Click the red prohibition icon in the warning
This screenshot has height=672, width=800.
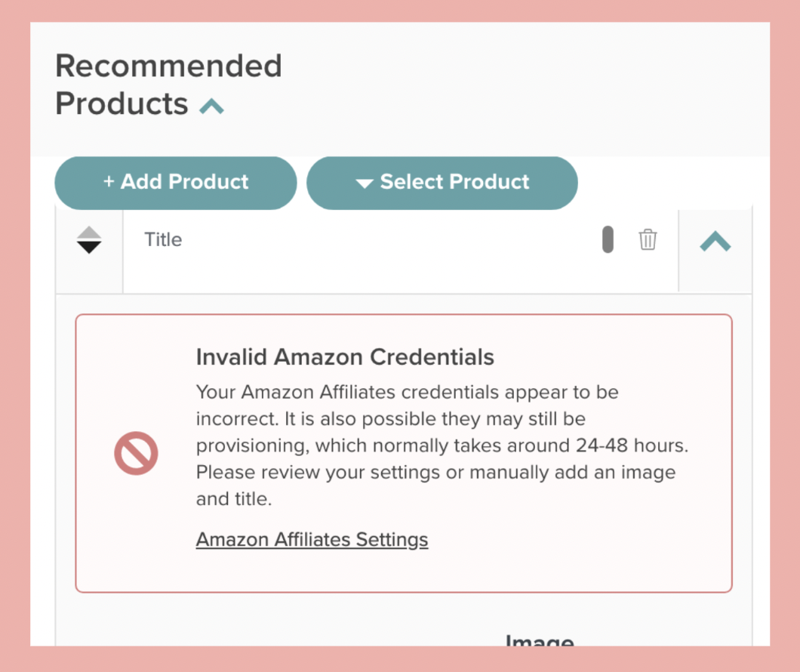tap(136, 452)
